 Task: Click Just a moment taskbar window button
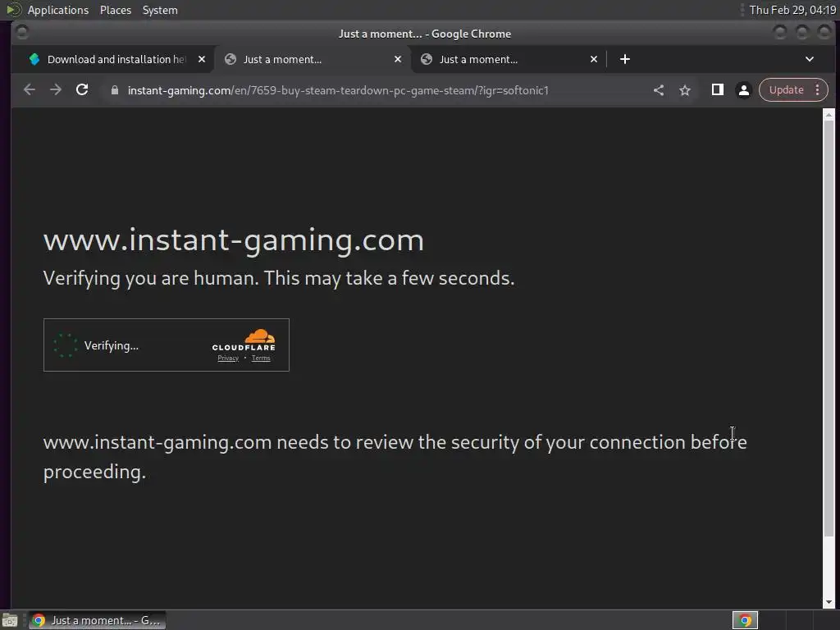(x=98, y=620)
